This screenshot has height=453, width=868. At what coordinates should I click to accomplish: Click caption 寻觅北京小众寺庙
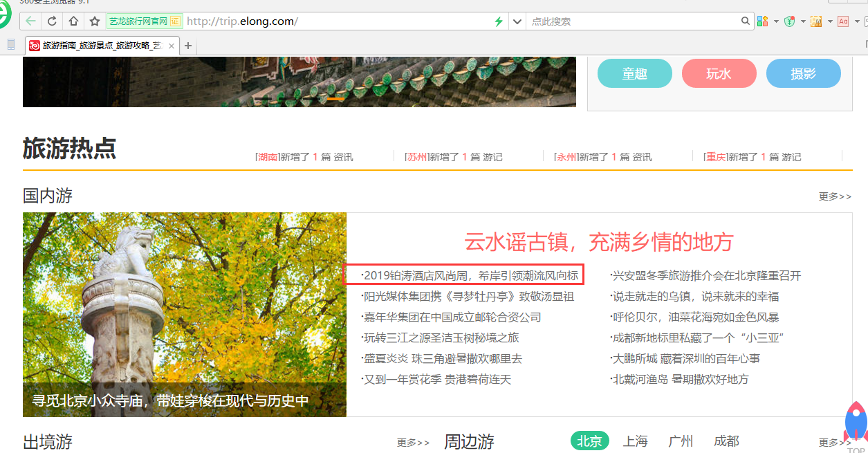point(170,400)
